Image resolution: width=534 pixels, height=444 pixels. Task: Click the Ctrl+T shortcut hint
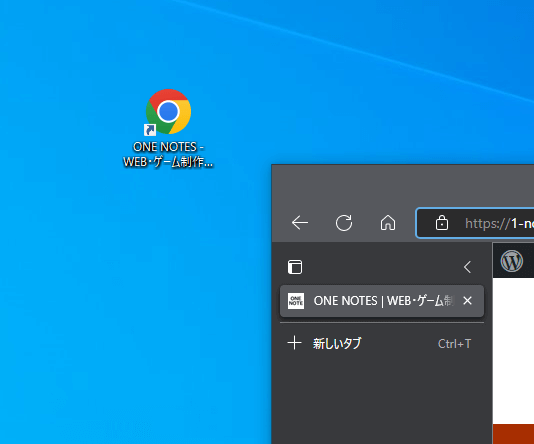[x=454, y=344]
